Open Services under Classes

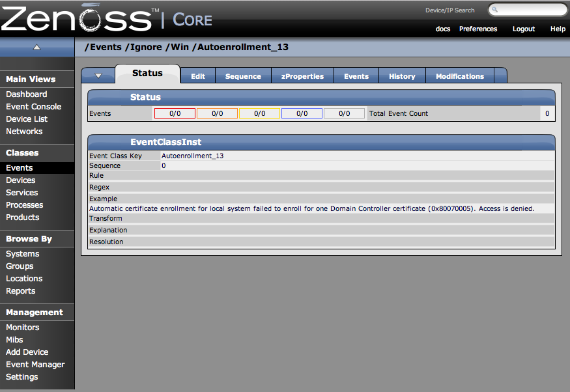21,193
